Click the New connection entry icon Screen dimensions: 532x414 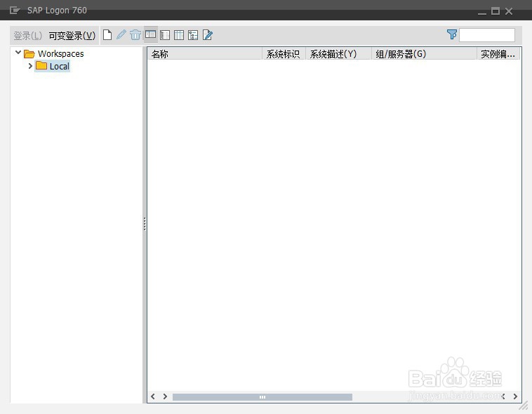[107, 34]
